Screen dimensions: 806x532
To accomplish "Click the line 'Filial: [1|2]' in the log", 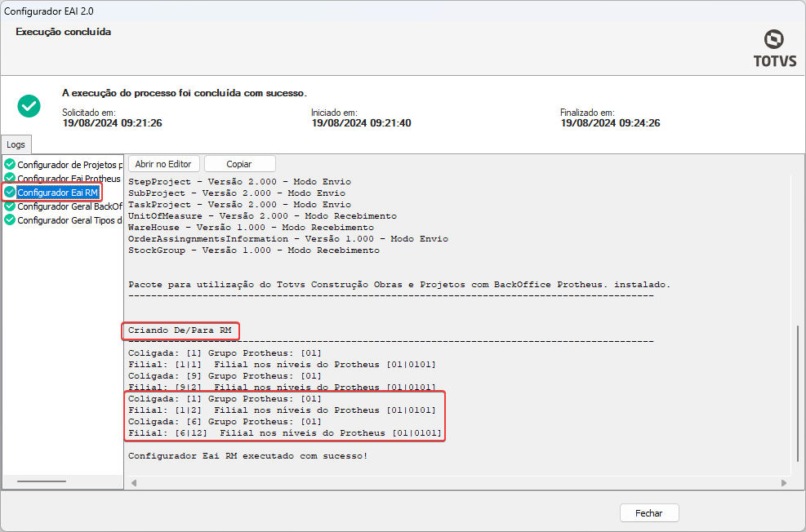I will [x=283, y=410].
